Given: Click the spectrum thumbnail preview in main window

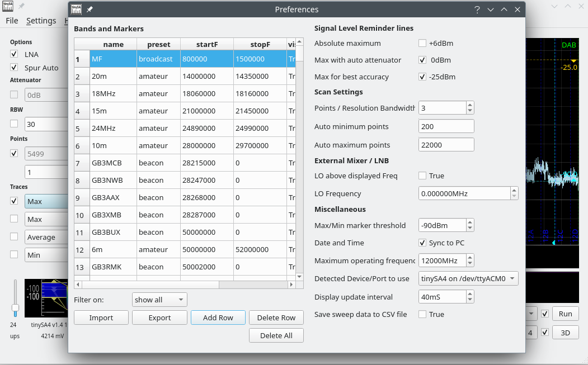Looking at the screenshot, I should 46,298.
